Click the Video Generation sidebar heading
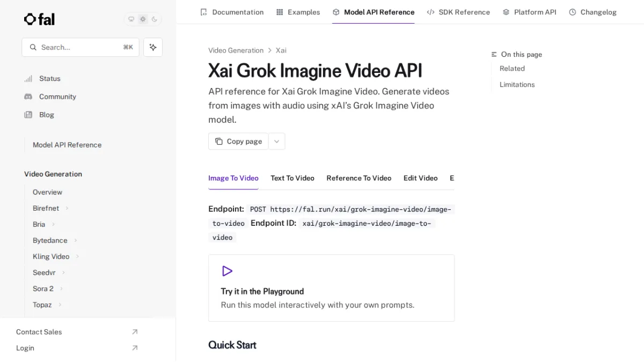The width and height of the screenshot is (644, 362). [53, 174]
